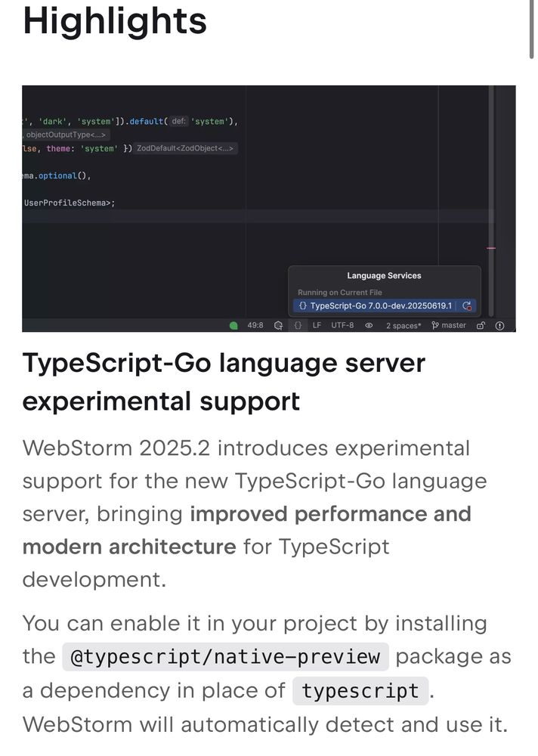Click the .optional() method call in code

tap(61, 176)
